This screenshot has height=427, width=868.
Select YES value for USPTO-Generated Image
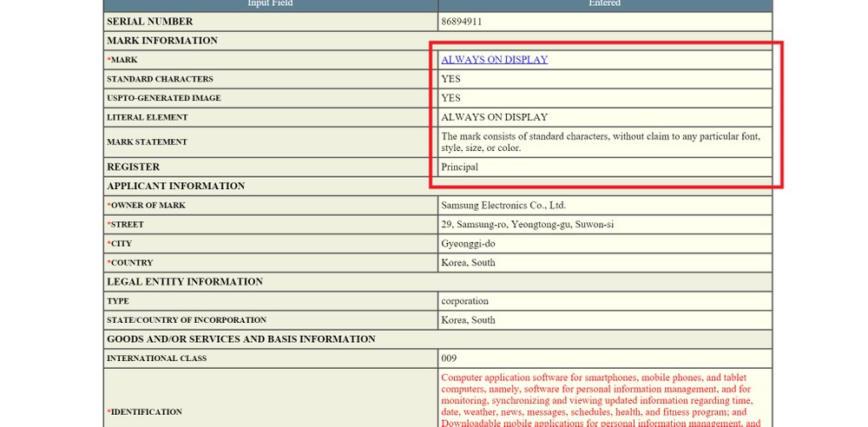click(450, 98)
